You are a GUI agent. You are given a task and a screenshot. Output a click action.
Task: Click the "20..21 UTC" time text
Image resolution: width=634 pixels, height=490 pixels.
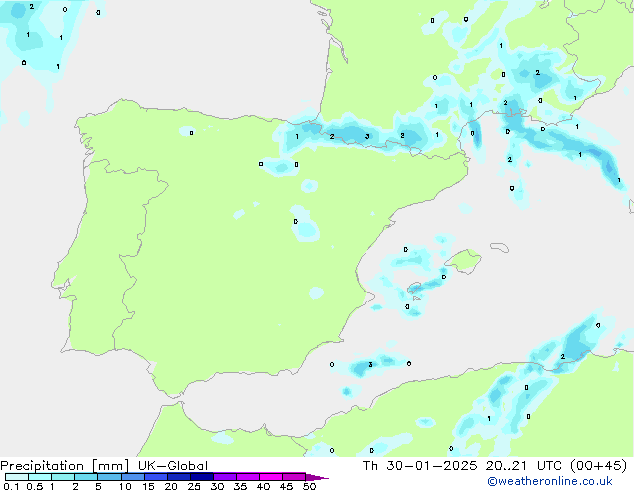tap(524, 466)
